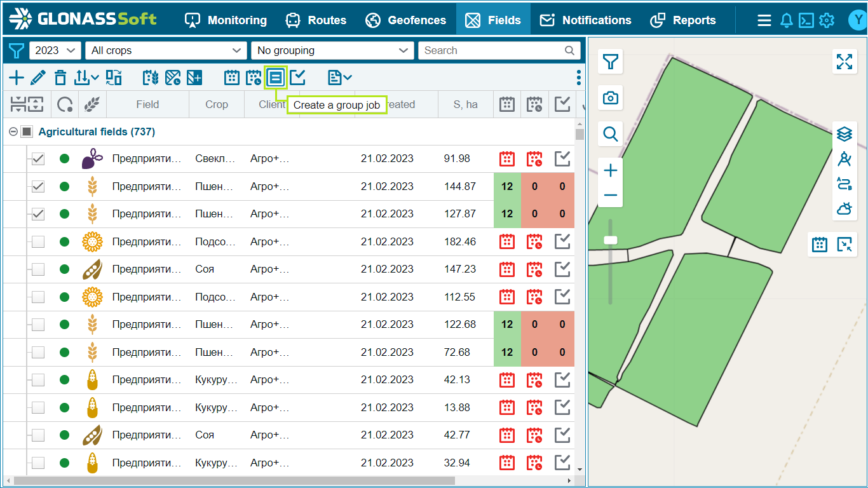Open the map layers icon

point(844,134)
